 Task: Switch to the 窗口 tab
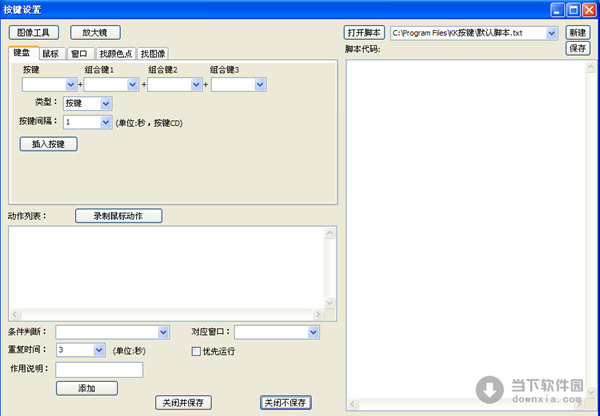(x=80, y=53)
